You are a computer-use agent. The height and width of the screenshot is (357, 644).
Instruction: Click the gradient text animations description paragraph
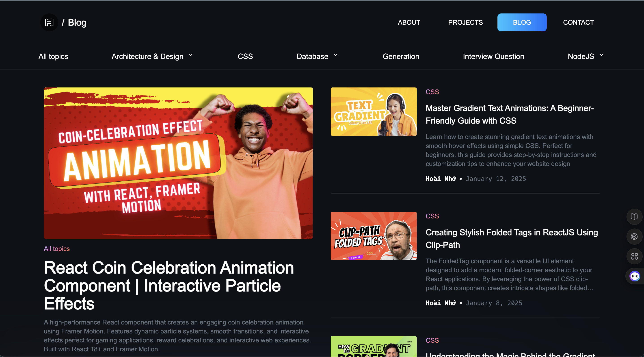coord(511,150)
